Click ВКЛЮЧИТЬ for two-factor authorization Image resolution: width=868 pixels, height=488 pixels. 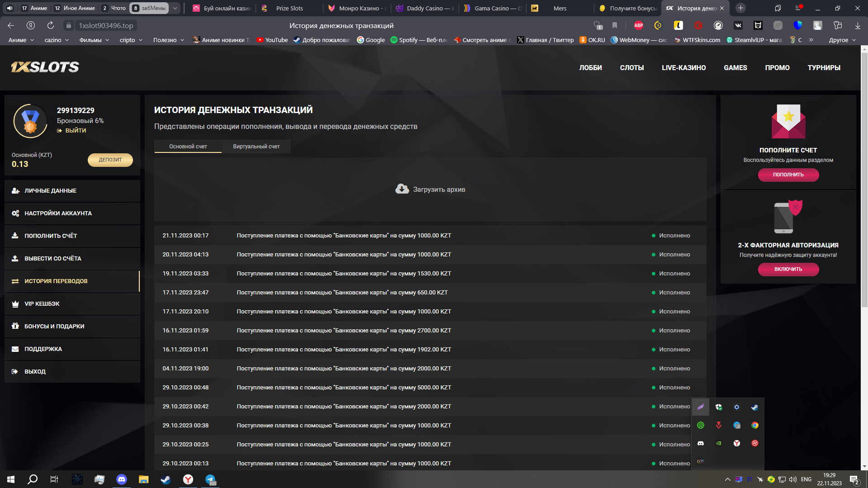pyautogui.click(x=788, y=269)
